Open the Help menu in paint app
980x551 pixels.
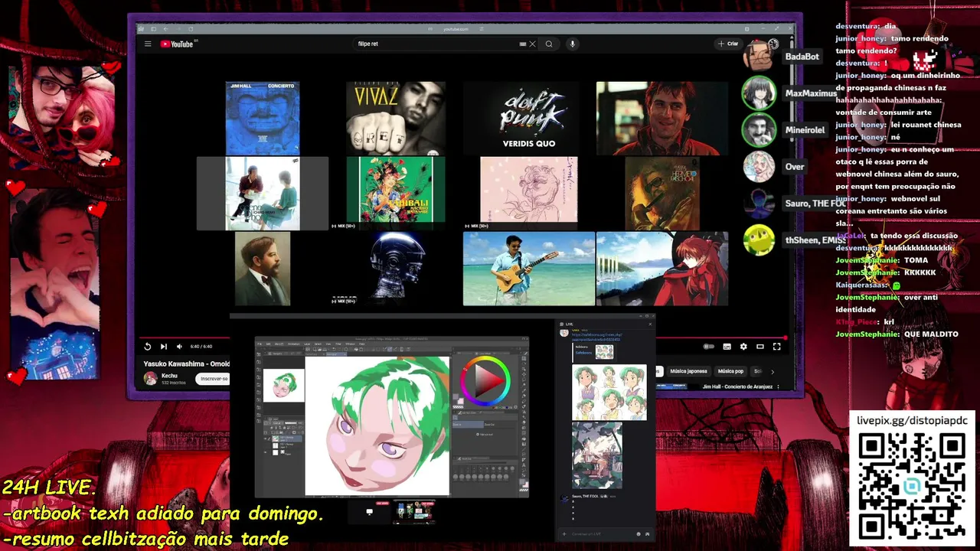[x=362, y=344]
